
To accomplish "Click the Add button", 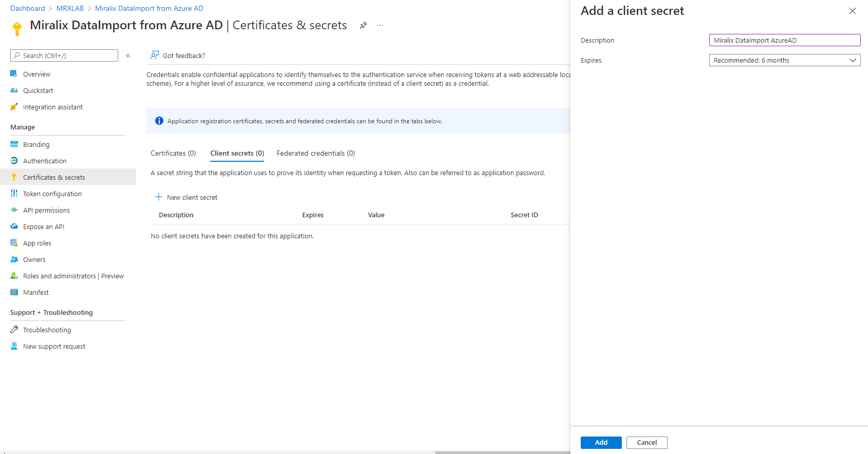I will [601, 442].
